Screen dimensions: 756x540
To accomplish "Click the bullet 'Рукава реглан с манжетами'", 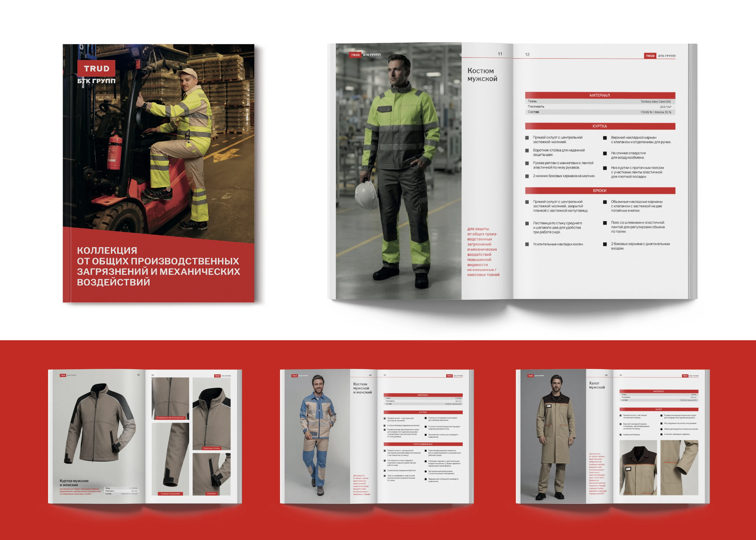I will click(563, 165).
